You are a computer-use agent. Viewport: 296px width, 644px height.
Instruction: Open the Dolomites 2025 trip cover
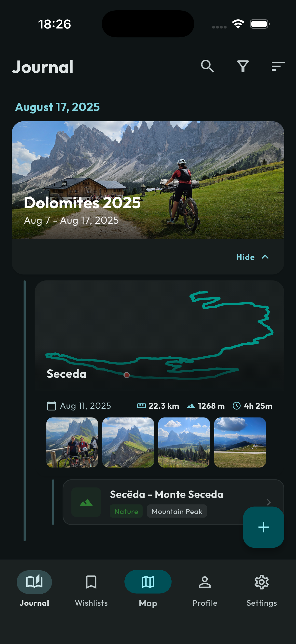click(x=148, y=180)
